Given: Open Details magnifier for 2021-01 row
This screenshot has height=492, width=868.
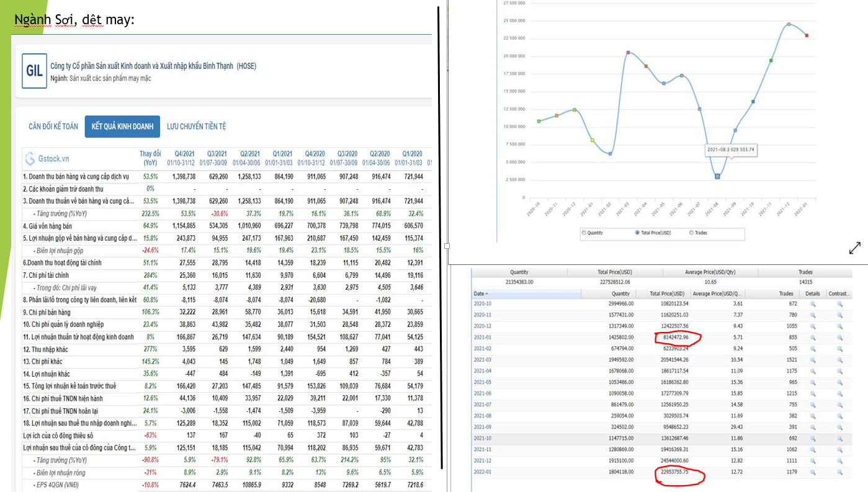Looking at the screenshot, I should tap(813, 337).
